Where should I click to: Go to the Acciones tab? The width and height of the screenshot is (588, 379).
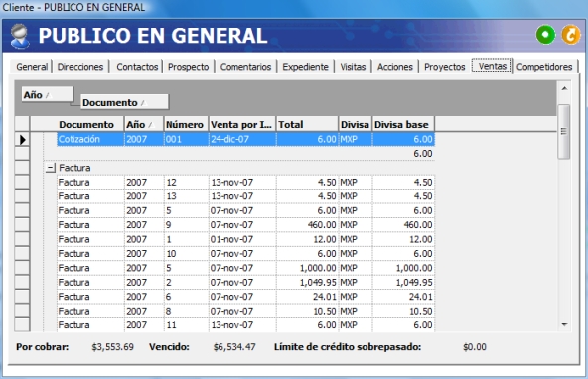click(x=395, y=67)
